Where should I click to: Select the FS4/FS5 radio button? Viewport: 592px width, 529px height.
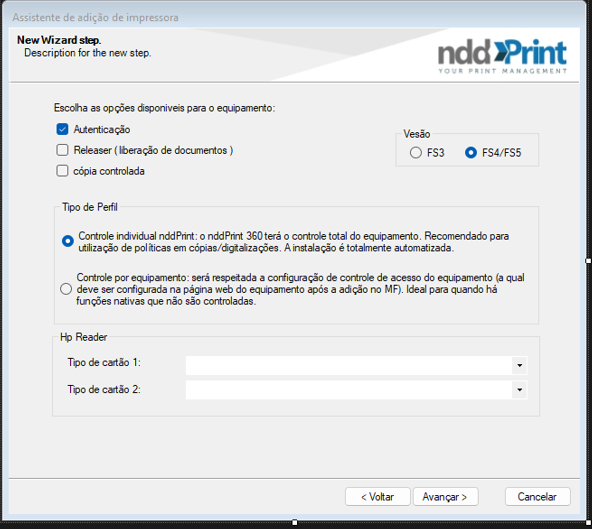471,153
